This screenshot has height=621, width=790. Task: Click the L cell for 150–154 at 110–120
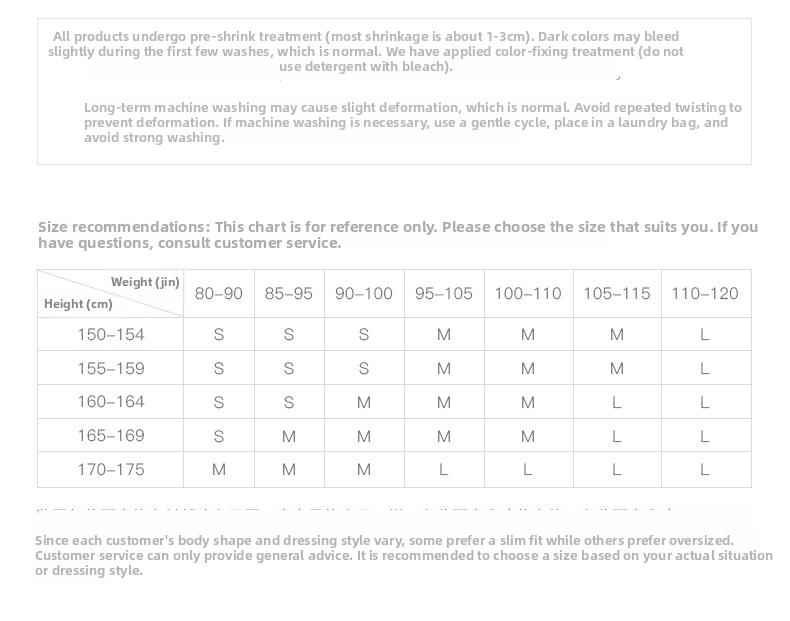point(705,334)
